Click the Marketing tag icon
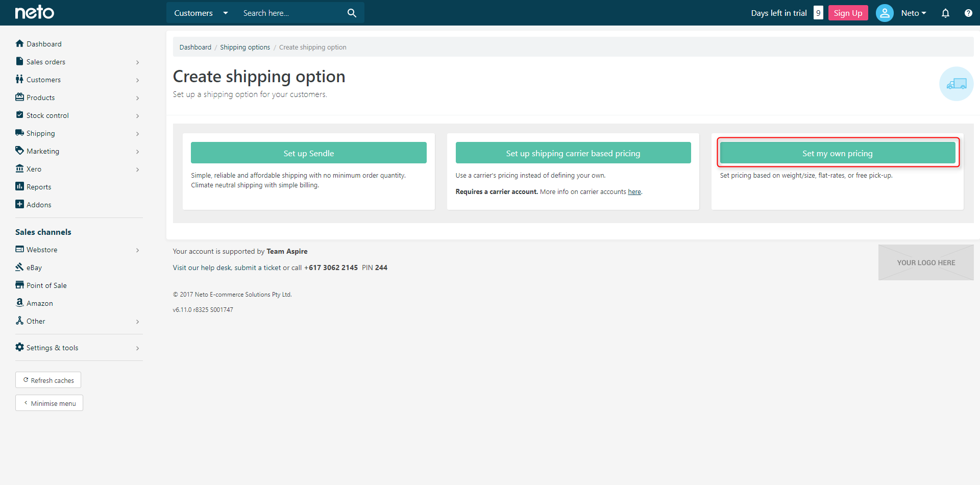The width and height of the screenshot is (980, 485). 19,151
